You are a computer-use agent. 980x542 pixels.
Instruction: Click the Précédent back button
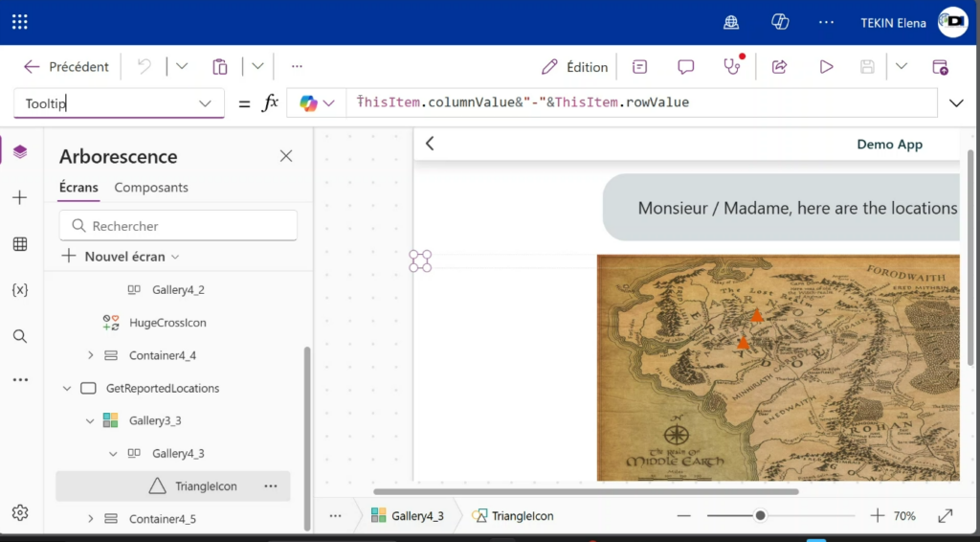point(66,67)
